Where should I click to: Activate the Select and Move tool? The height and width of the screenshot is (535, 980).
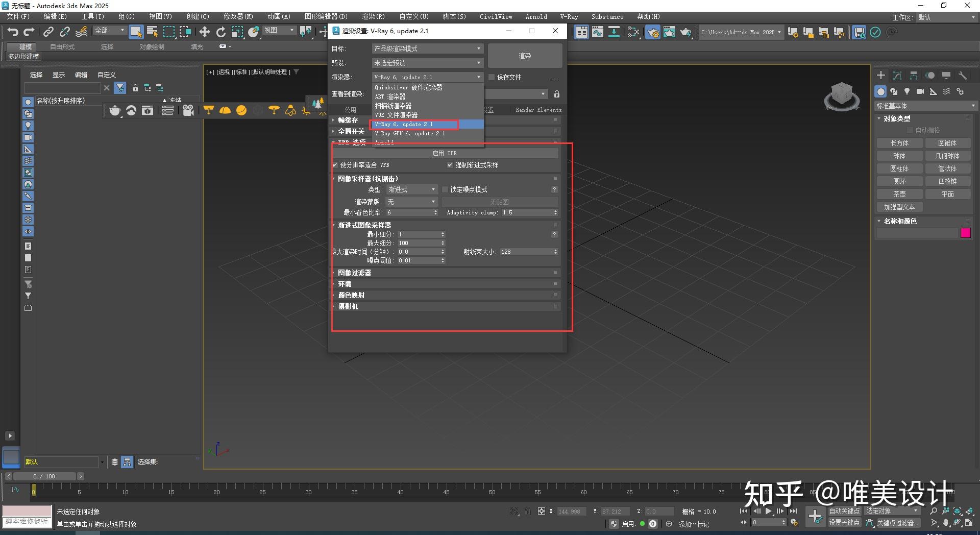pyautogui.click(x=204, y=32)
